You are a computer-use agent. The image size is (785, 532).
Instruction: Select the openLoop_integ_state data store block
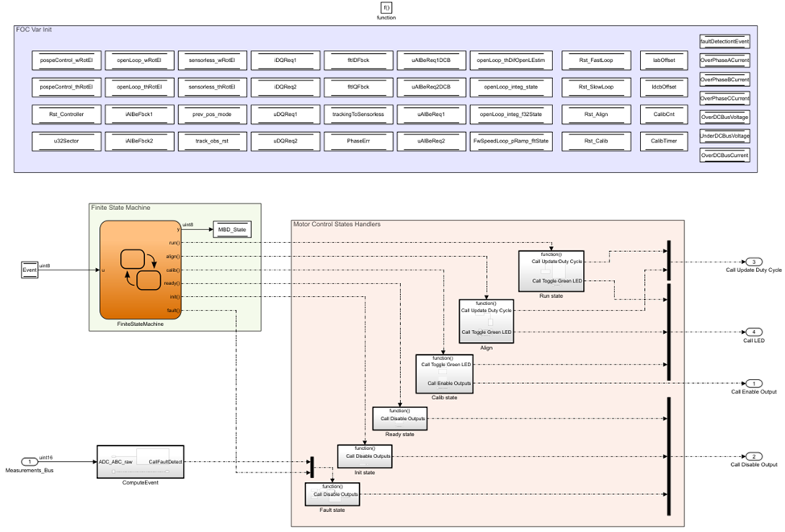click(511, 87)
